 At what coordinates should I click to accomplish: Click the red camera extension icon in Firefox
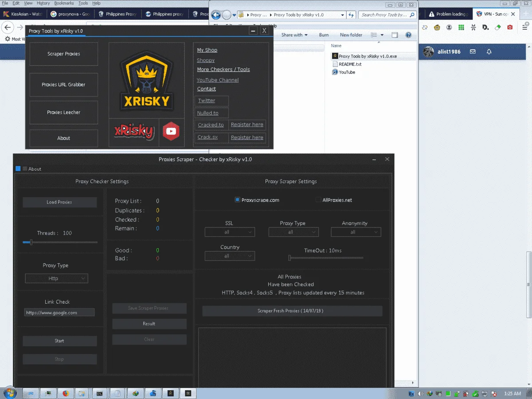click(510, 27)
